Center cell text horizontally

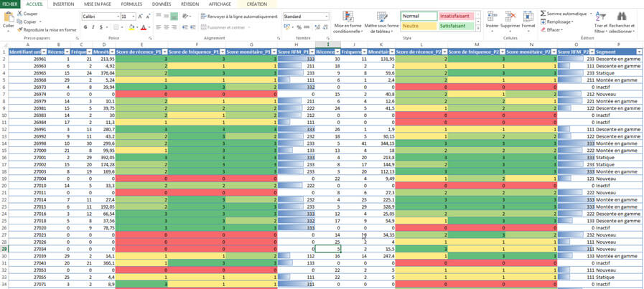(167, 27)
